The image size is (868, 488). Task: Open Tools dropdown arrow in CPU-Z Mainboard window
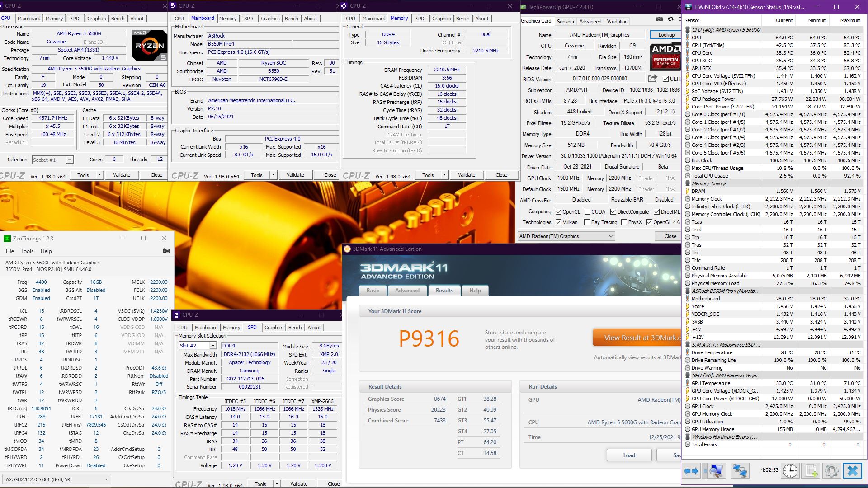273,175
